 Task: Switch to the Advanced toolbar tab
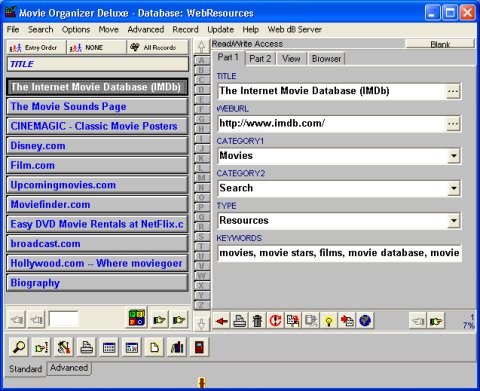69,368
